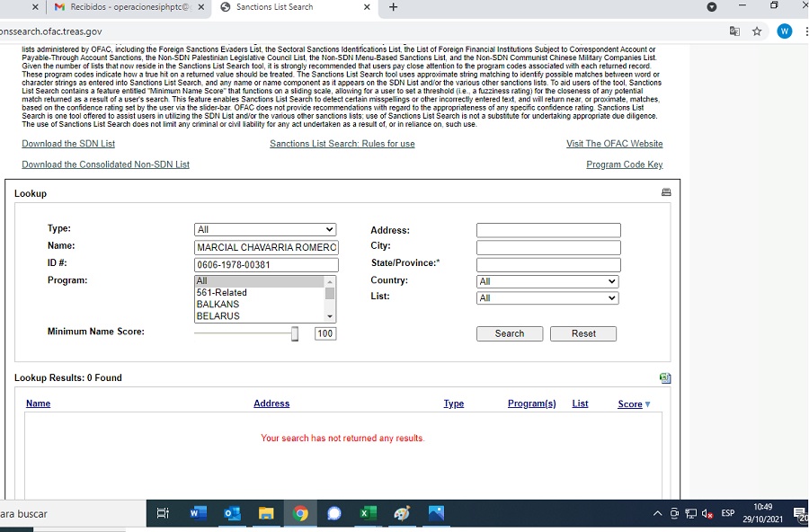Click the Address input field
This screenshot has width=809, height=532.
(547, 230)
